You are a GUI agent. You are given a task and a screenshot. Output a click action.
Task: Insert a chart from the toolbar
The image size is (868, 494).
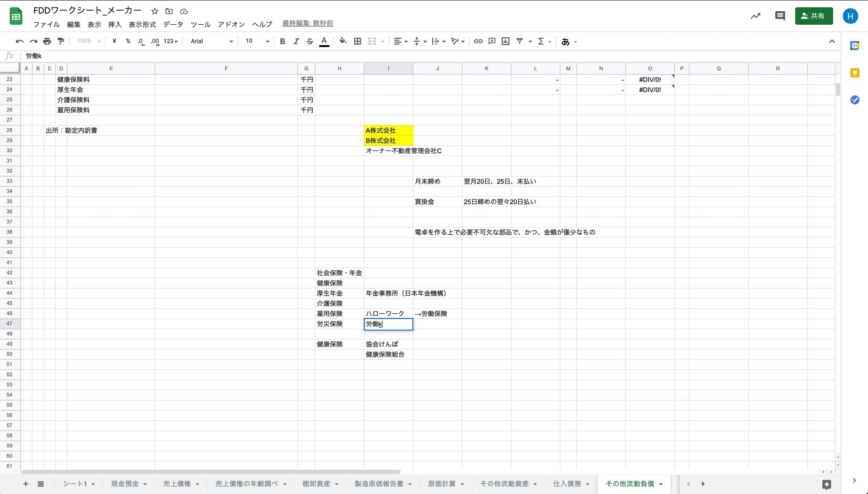(x=505, y=41)
